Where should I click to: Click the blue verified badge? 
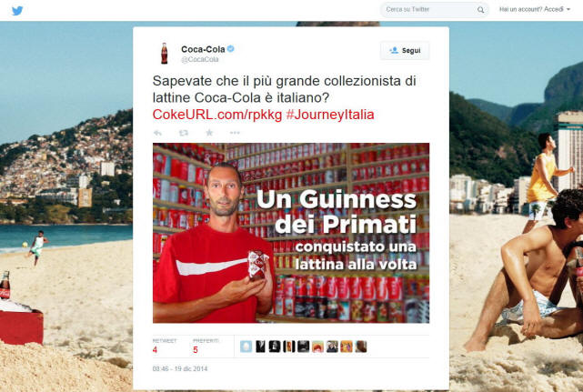[x=230, y=49]
